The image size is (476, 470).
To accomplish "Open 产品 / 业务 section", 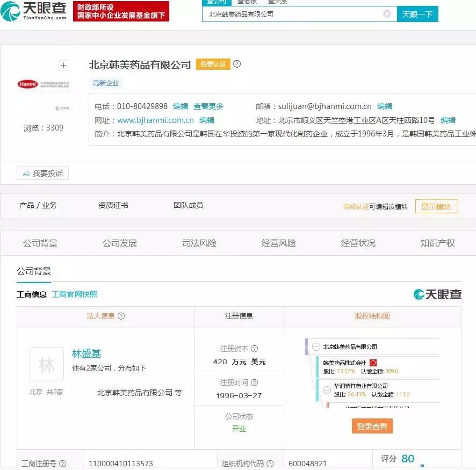I will (x=38, y=205).
